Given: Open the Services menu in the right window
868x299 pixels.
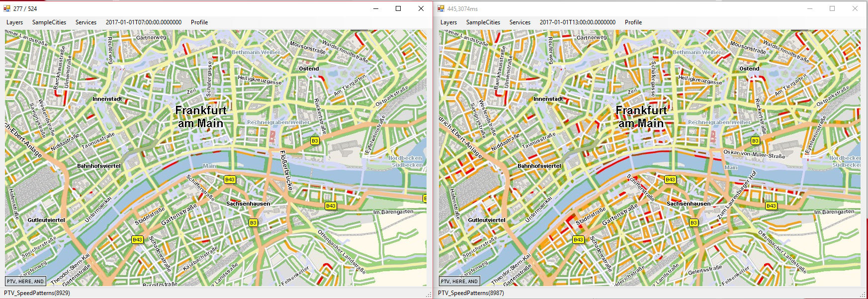Looking at the screenshot, I should tap(520, 22).
